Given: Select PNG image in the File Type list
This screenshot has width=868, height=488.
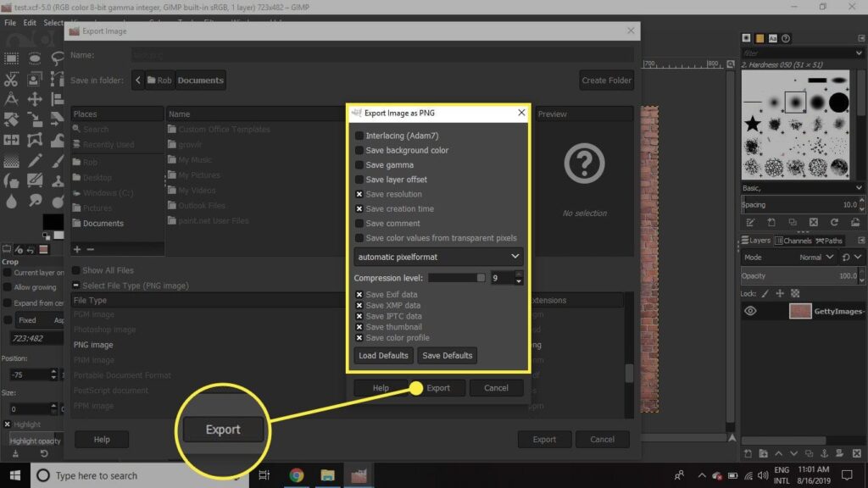Looking at the screenshot, I should point(93,344).
